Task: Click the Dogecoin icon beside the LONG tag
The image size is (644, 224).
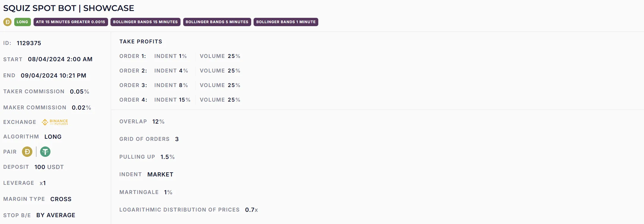Action: click(7, 22)
